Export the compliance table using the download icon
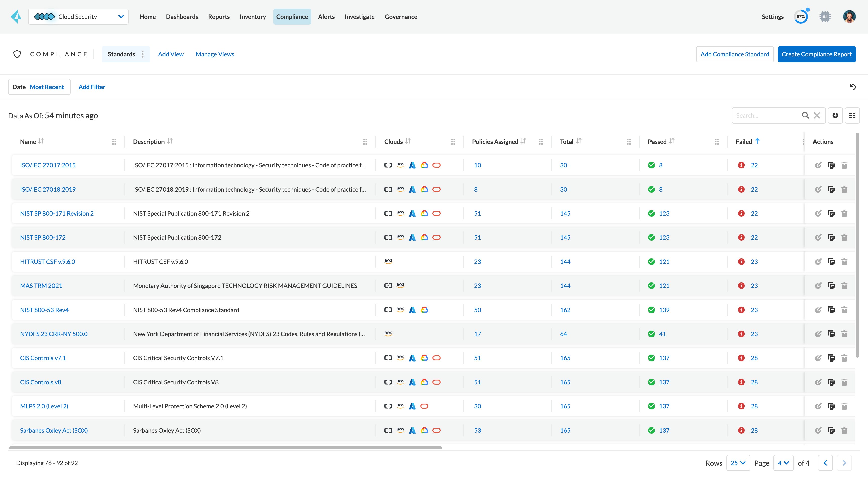This screenshot has height=482, width=868. [835, 115]
